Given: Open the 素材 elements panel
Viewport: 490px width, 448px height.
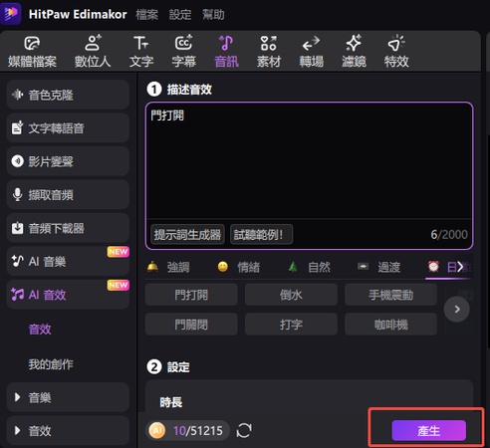Looking at the screenshot, I should 269,52.
